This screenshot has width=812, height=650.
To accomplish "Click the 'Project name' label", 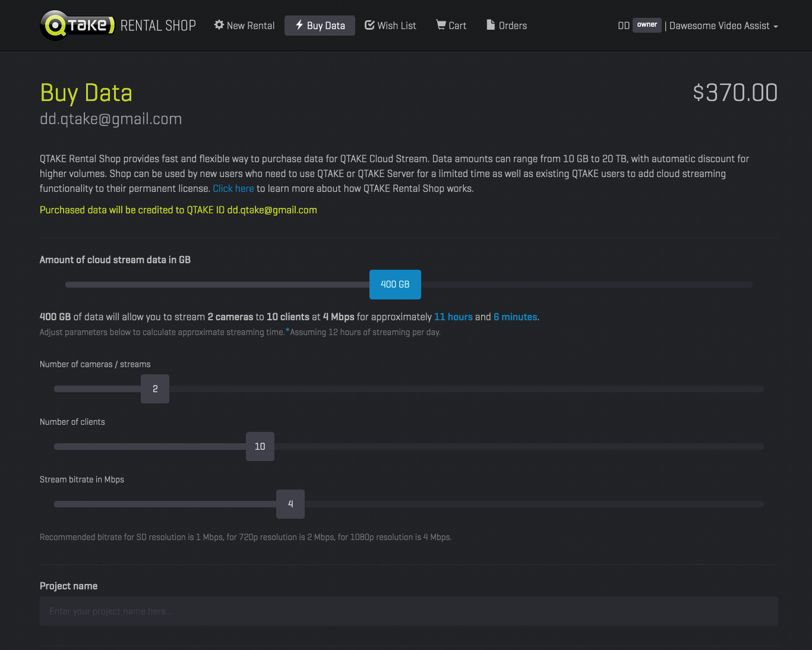I will (x=69, y=586).
